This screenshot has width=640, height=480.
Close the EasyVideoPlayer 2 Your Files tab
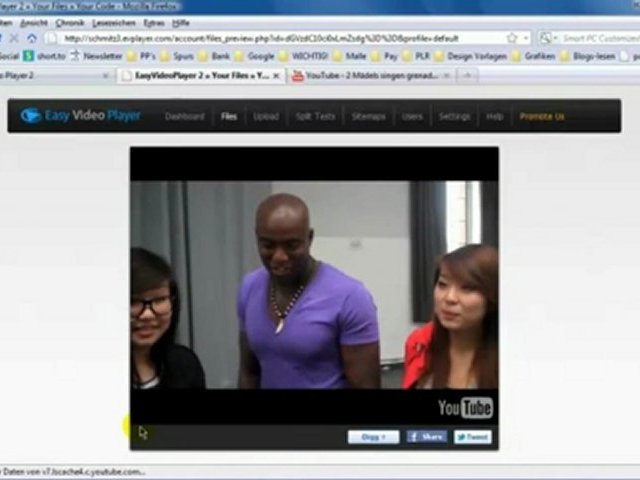276,76
